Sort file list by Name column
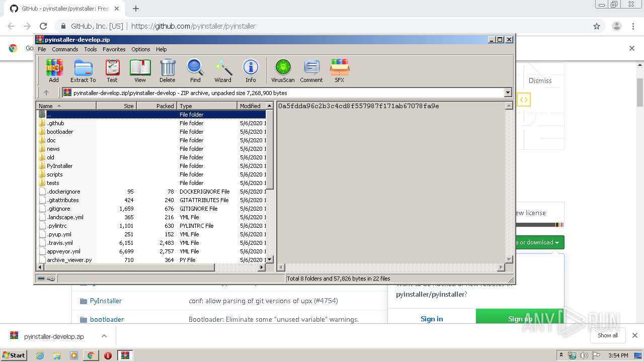This screenshot has height=362, width=644. pyautogui.click(x=66, y=106)
